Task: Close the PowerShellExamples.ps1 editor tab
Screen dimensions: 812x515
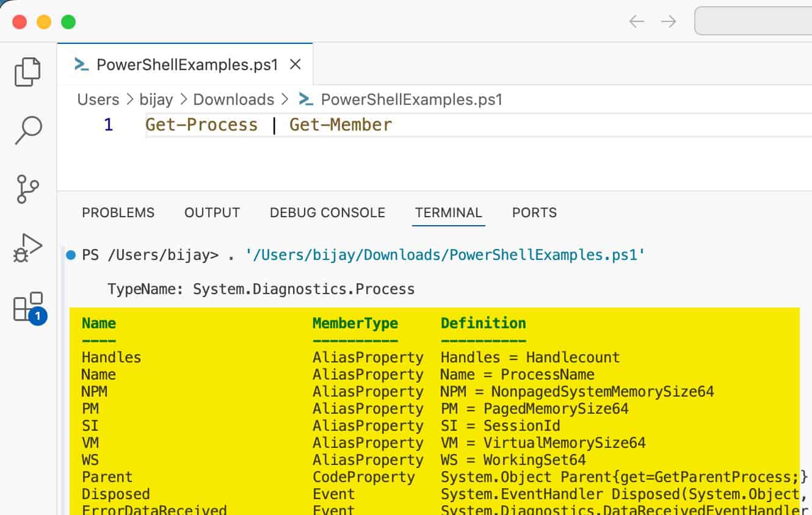Action: 295,63
